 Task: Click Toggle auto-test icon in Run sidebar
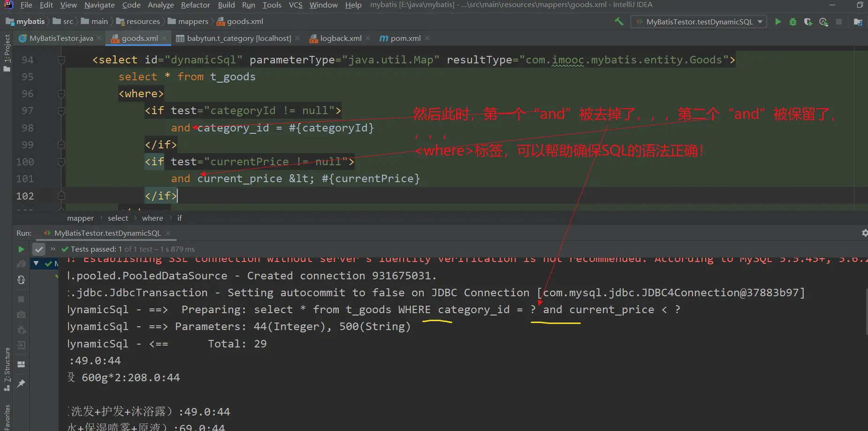pos(21,280)
